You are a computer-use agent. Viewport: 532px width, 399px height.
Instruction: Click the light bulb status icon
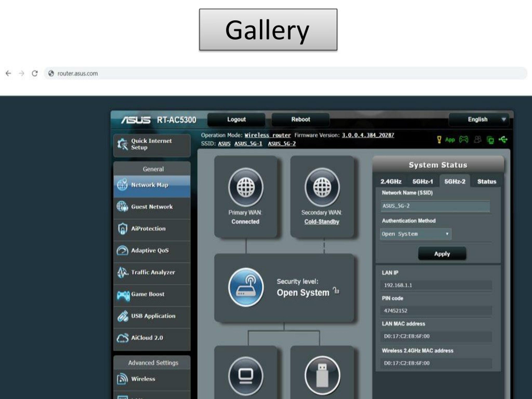[x=439, y=139]
